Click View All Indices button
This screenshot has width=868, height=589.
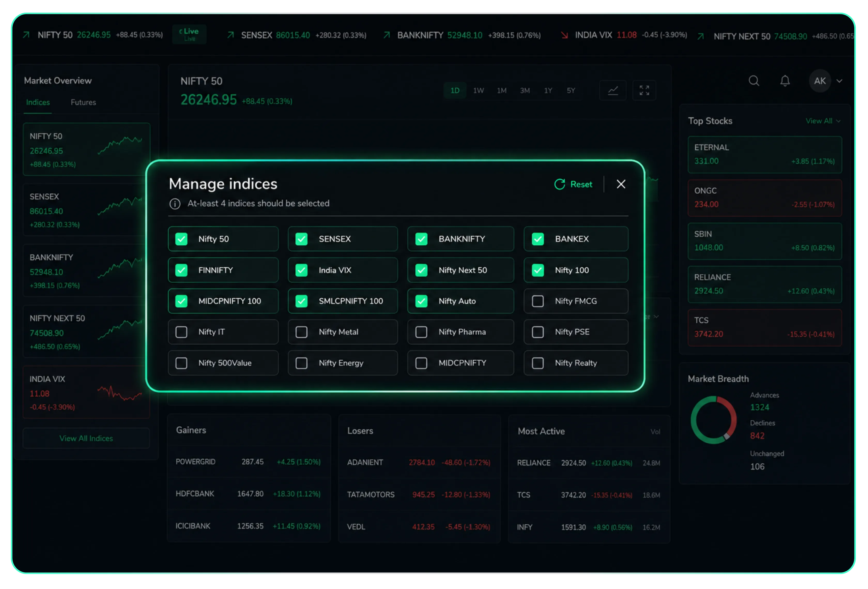pos(86,438)
